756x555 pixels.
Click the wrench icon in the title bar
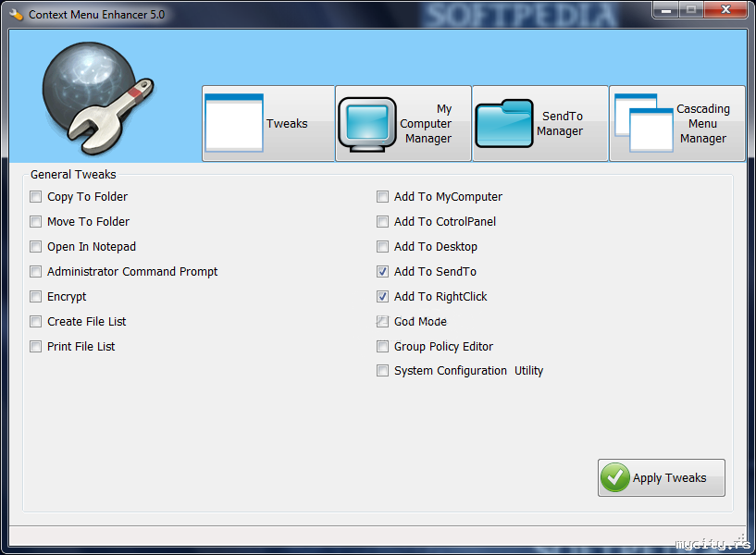[x=17, y=15]
